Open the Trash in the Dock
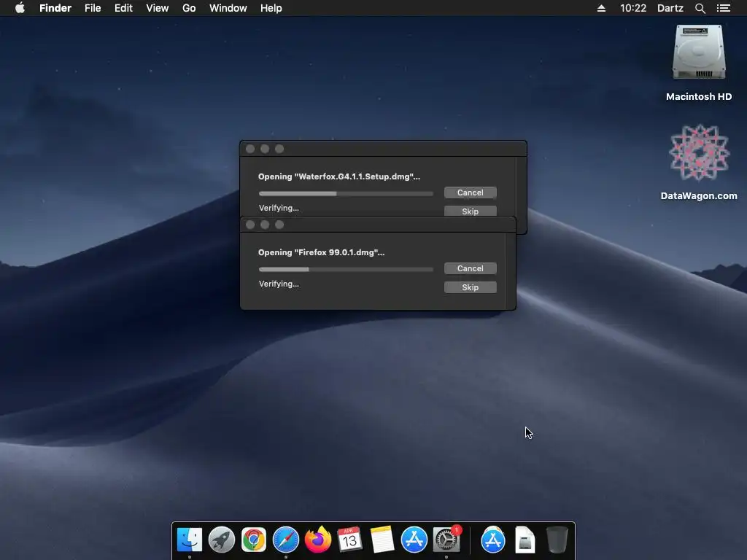 tap(557, 540)
